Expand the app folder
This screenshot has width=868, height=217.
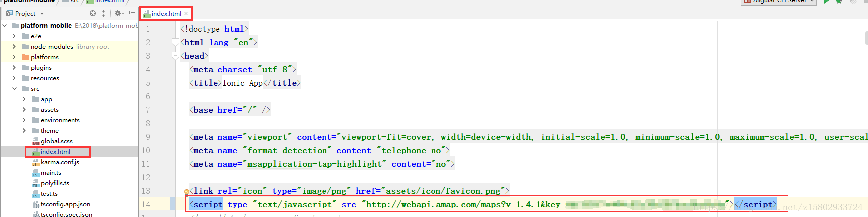pyautogui.click(x=24, y=99)
